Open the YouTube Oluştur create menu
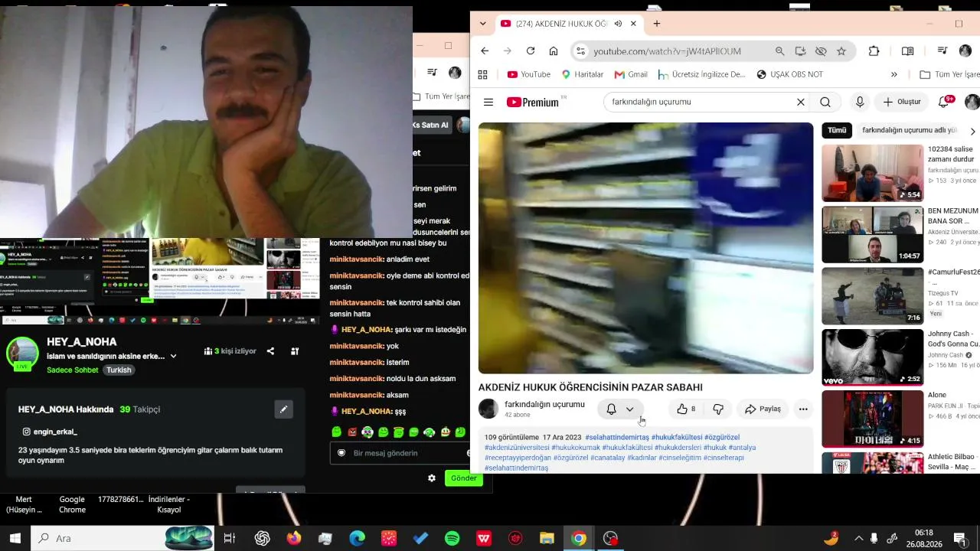The image size is (980, 551). [x=901, y=102]
